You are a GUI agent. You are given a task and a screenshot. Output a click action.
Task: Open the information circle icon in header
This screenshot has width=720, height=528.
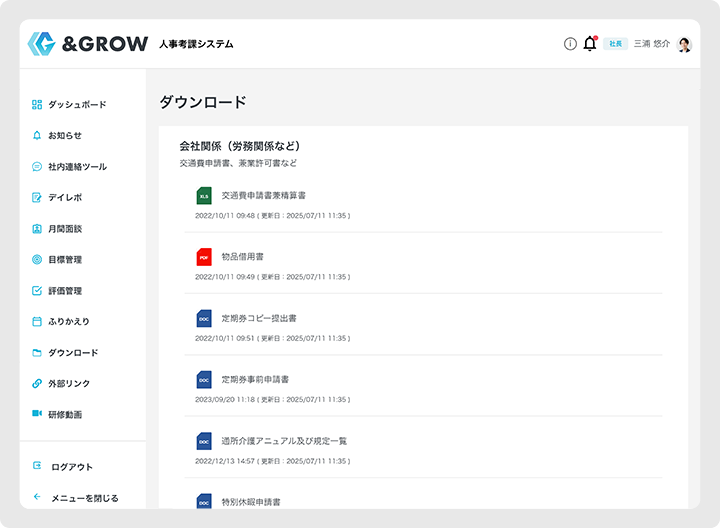(x=570, y=44)
